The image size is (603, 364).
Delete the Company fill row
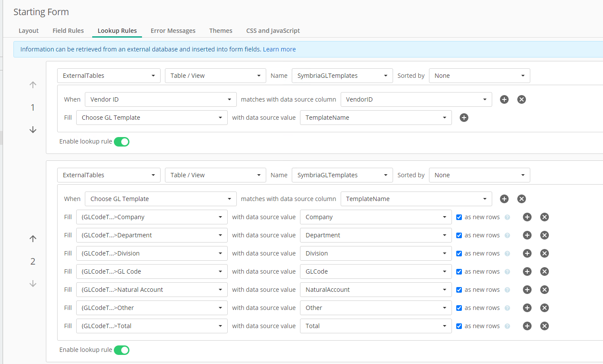pos(545,217)
